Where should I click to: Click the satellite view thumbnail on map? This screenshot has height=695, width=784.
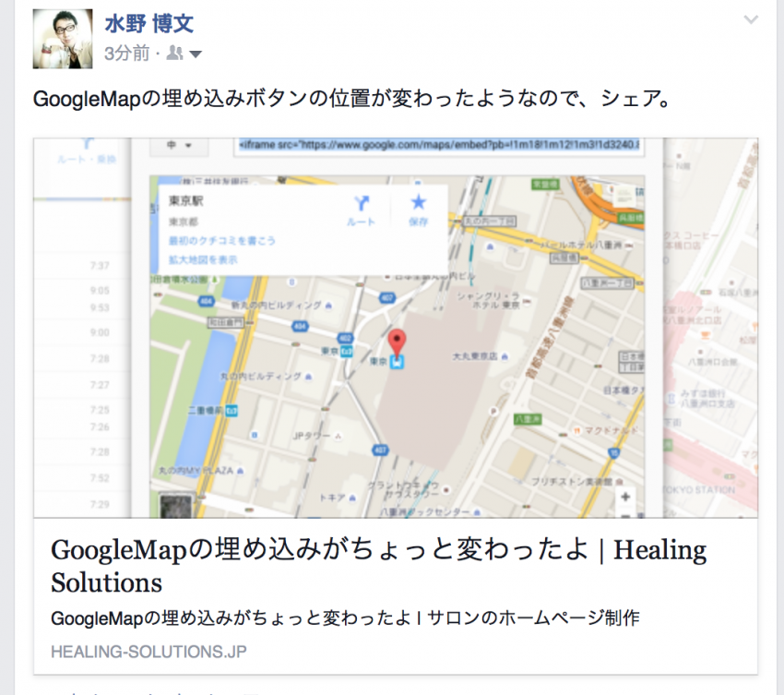pyautogui.click(x=175, y=506)
